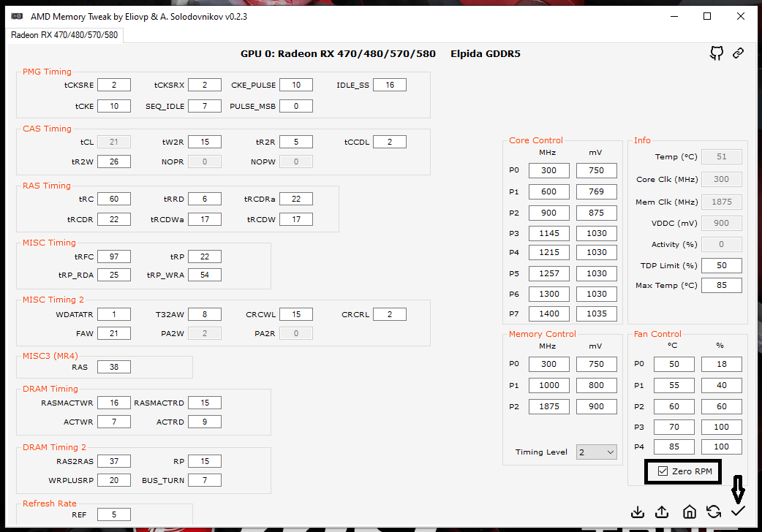Click the tRFC value field

pyautogui.click(x=114, y=256)
